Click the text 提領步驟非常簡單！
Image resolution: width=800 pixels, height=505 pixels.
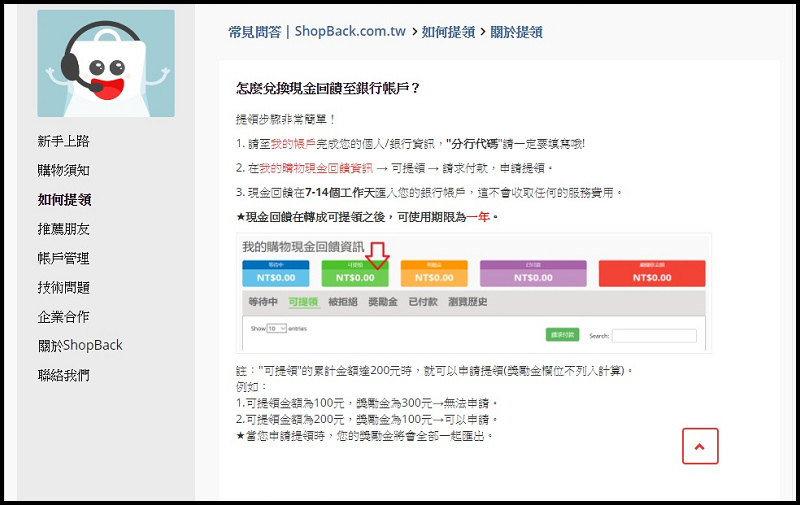pos(286,120)
